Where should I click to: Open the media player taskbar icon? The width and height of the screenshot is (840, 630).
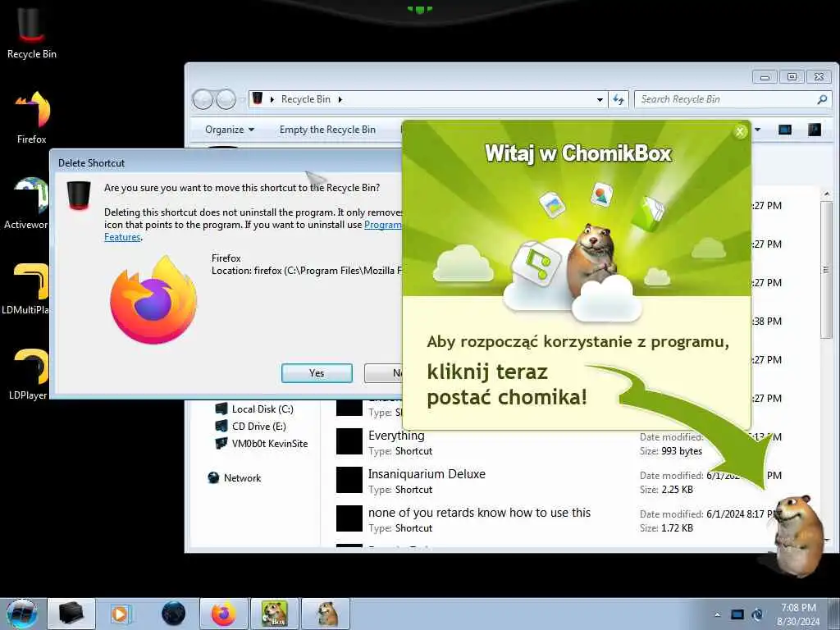[121, 614]
